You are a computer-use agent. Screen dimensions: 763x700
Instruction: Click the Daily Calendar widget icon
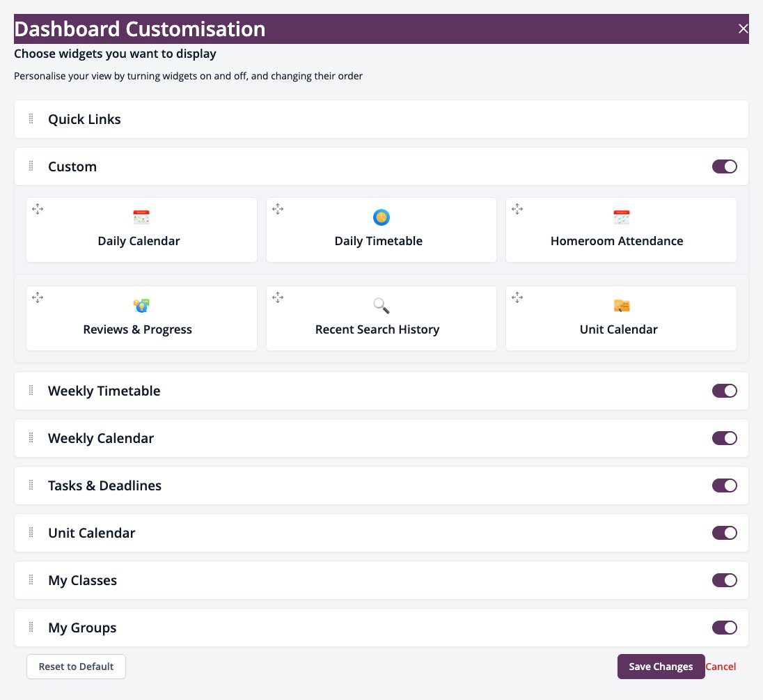(141, 217)
